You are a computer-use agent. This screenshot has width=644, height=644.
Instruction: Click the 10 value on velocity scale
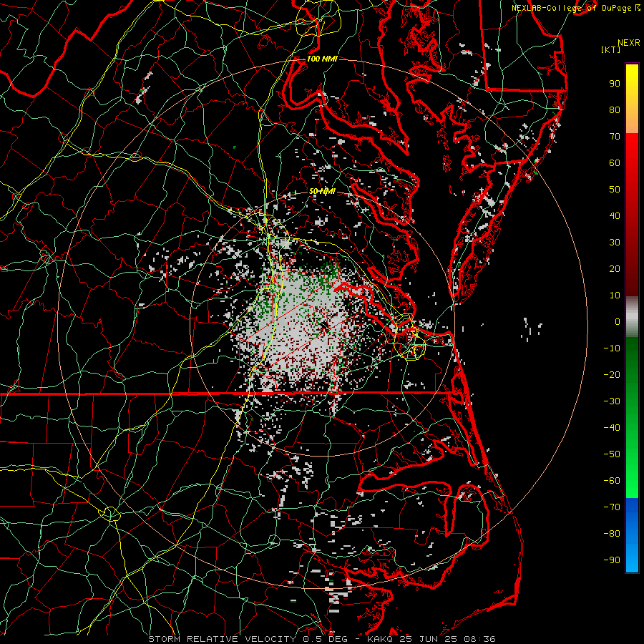point(615,296)
